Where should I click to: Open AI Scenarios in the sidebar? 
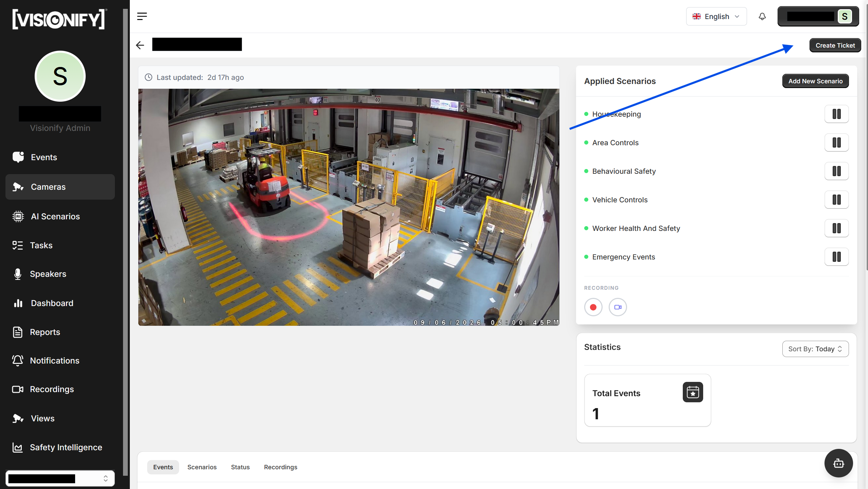point(60,216)
